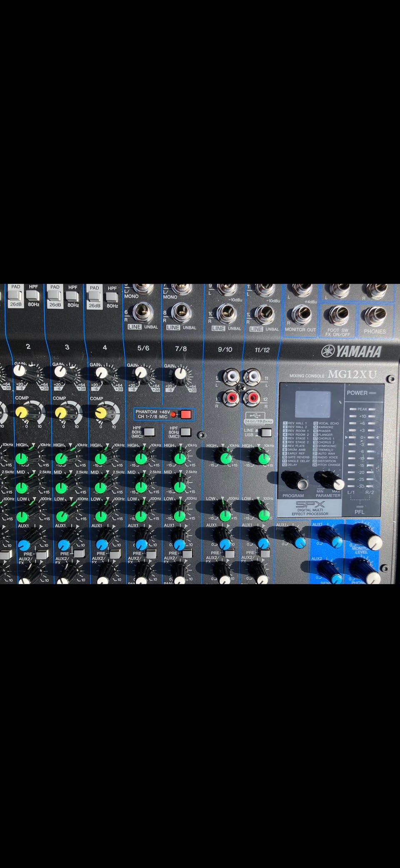Enable the channel 4 HPF 80Hz switch
Screen dimensions: 400x868
(112, 297)
